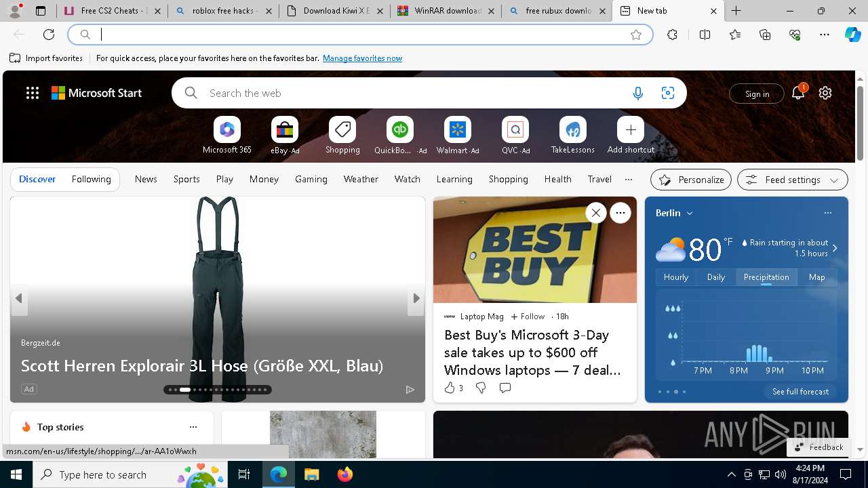Open weather card more options
This screenshot has height=488, width=868.
(827, 213)
